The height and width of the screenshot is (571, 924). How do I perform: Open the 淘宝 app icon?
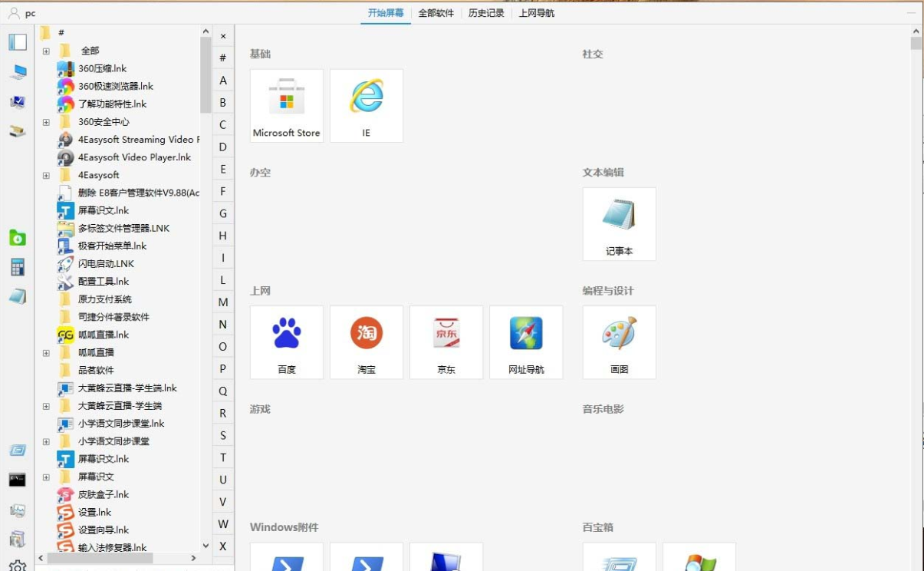pyautogui.click(x=366, y=342)
